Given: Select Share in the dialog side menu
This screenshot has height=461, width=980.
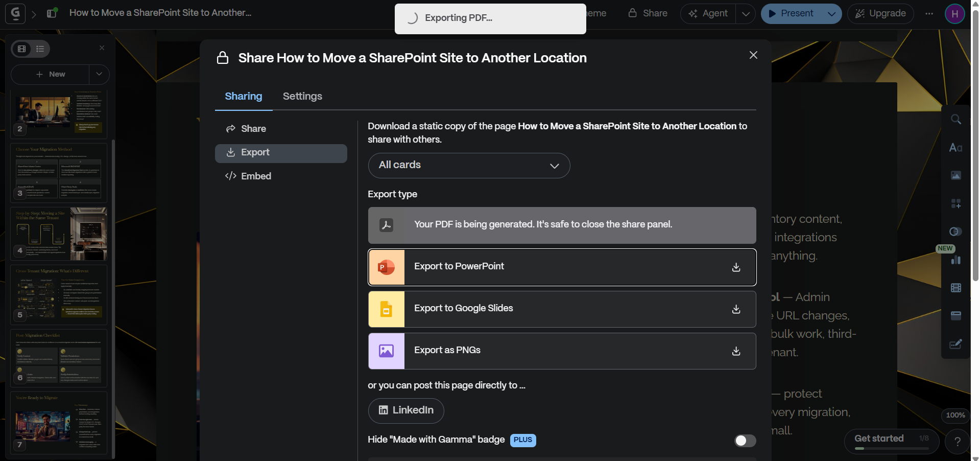Looking at the screenshot, I should tap(281, 129).
